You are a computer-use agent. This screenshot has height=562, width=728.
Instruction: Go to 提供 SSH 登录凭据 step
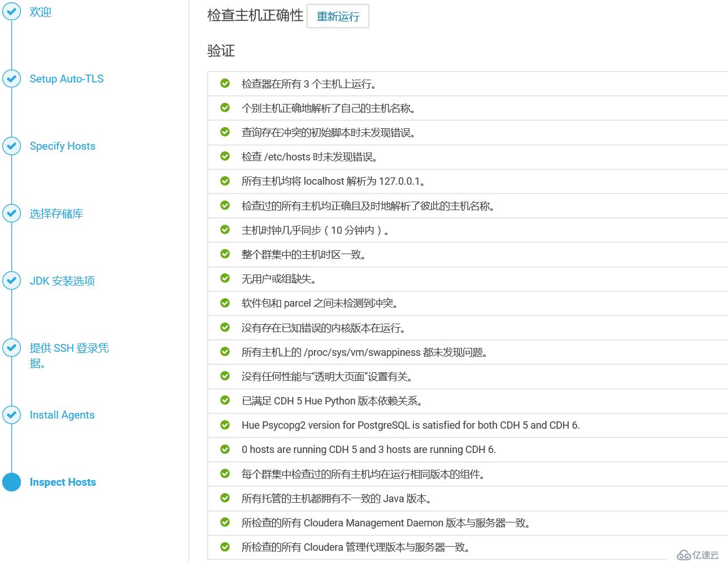pos(69,355)
